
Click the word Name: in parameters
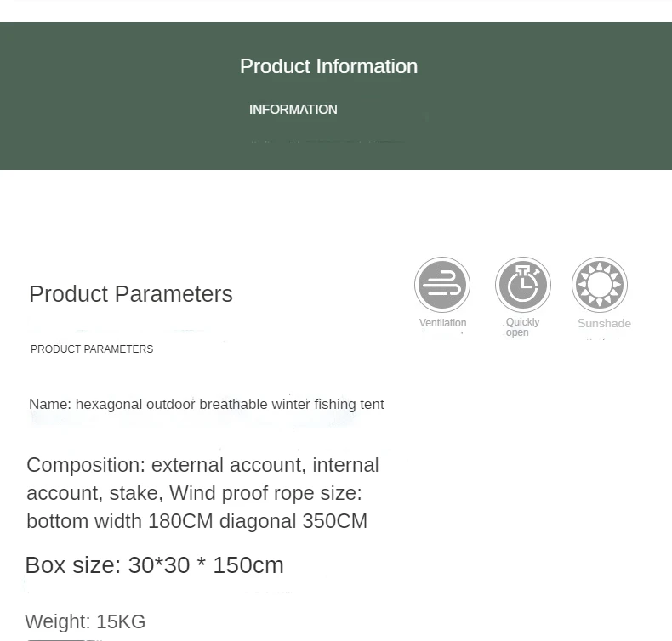[50, 404]
